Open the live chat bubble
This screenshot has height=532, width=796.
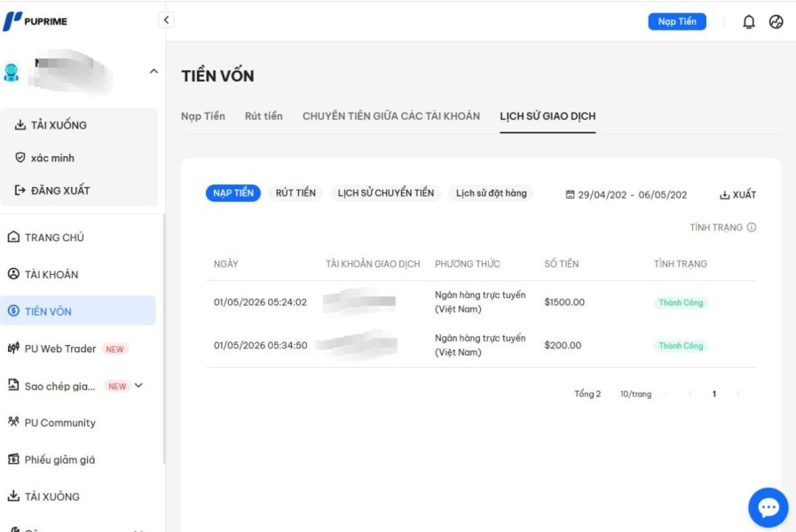tap(768, 507)
